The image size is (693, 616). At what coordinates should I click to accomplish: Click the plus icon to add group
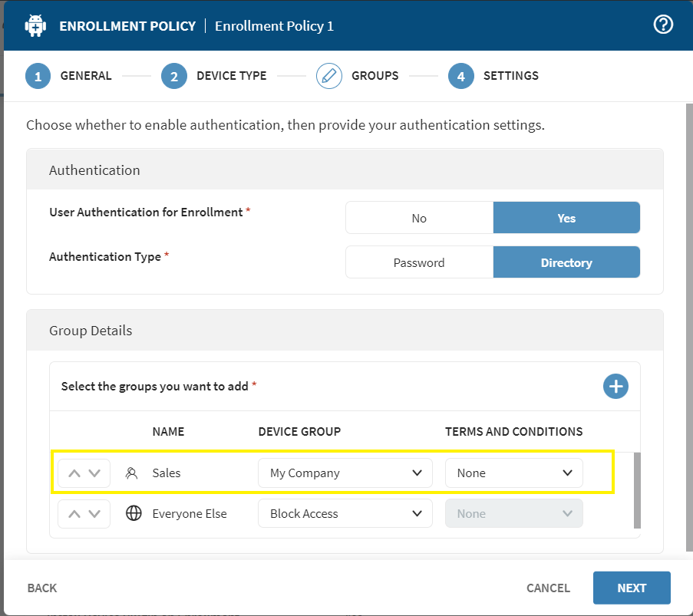pyautogui.click(x=615, y=387)
